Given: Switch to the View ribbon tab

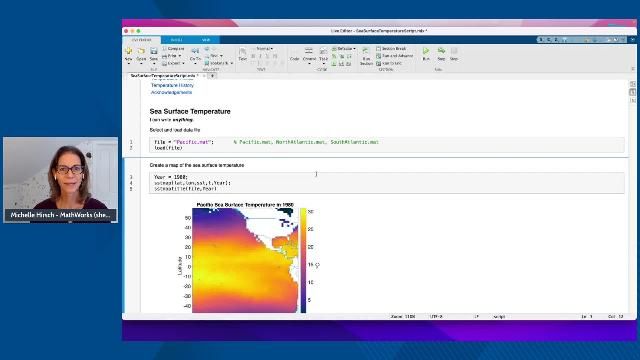Looking at the screenshot, I should 206,40.
